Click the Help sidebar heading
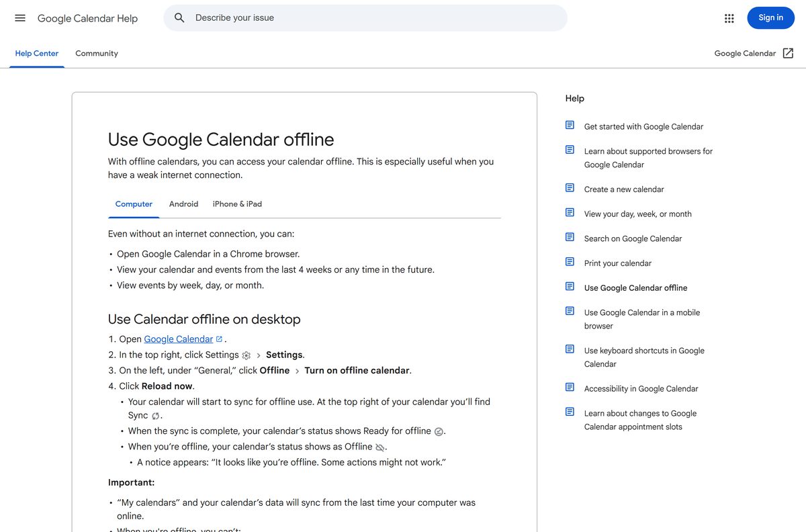Screen dimensions: 806x532 [x=574, y=98]
